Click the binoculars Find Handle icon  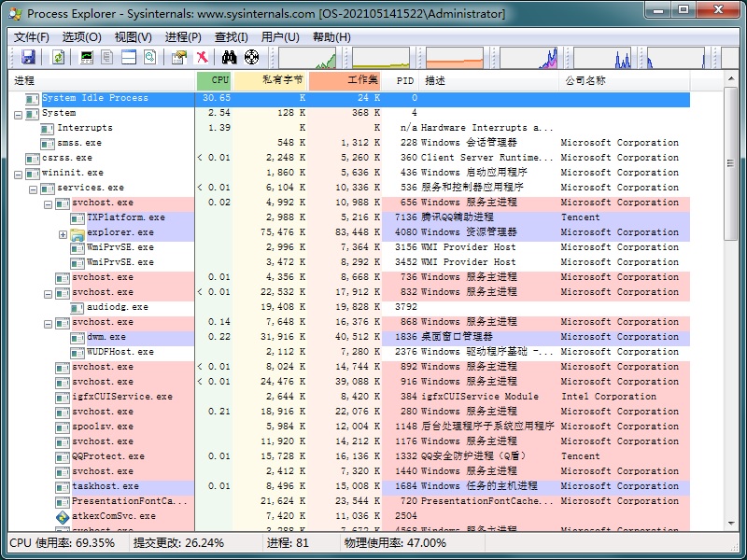229,57
